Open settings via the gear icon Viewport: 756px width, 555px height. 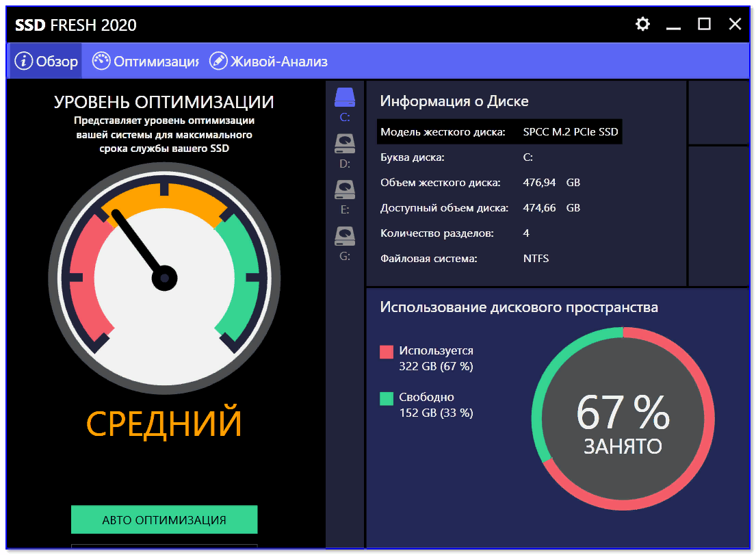(x=642, y=24)
